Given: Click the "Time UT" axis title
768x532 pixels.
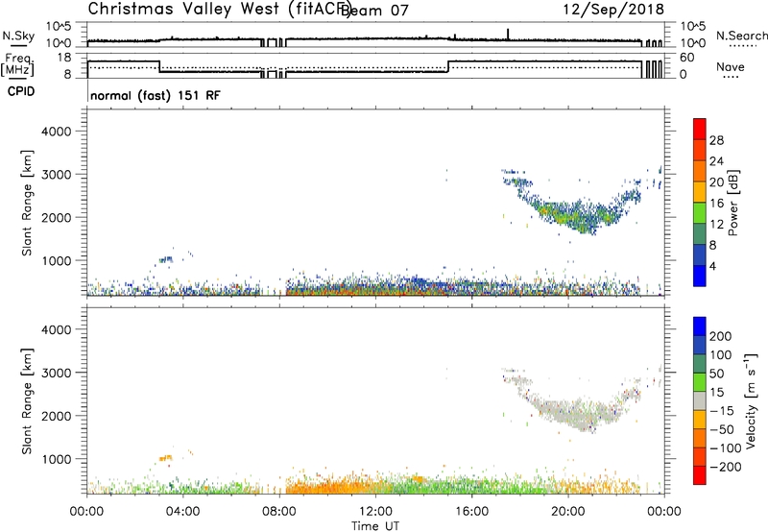Looking at the screenshot, I should tap(375, 525).
